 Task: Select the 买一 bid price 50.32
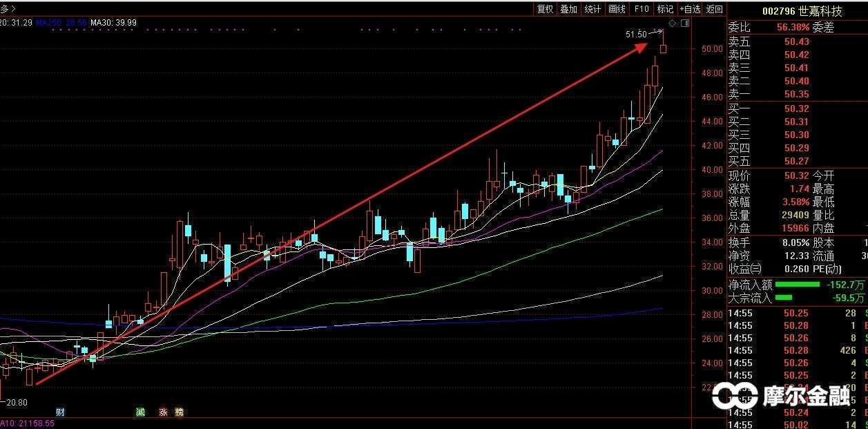[x=796, y=108]
